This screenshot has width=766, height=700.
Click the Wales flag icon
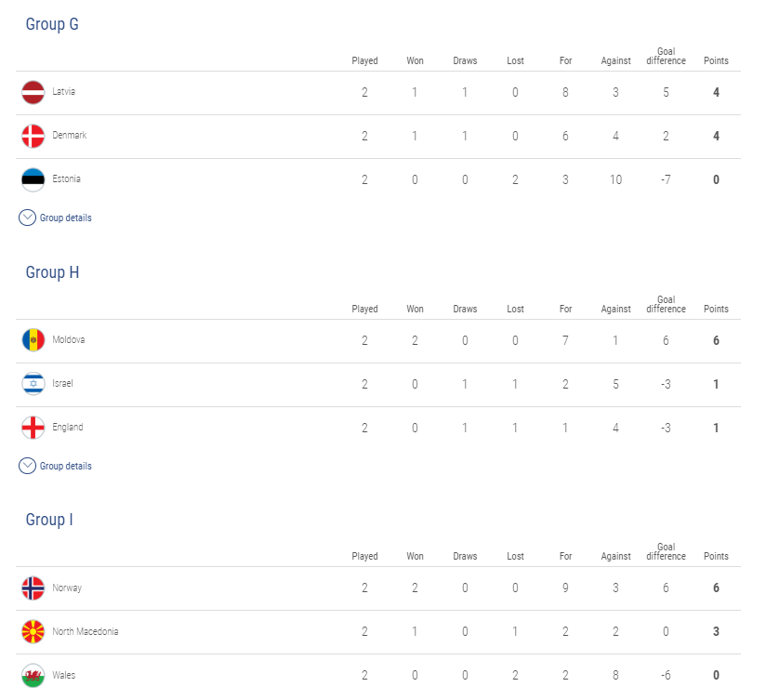(33, 676)
